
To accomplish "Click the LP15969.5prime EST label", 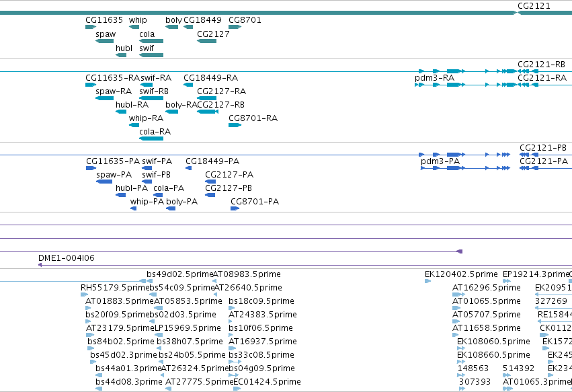I will click(x=188, y=328).
